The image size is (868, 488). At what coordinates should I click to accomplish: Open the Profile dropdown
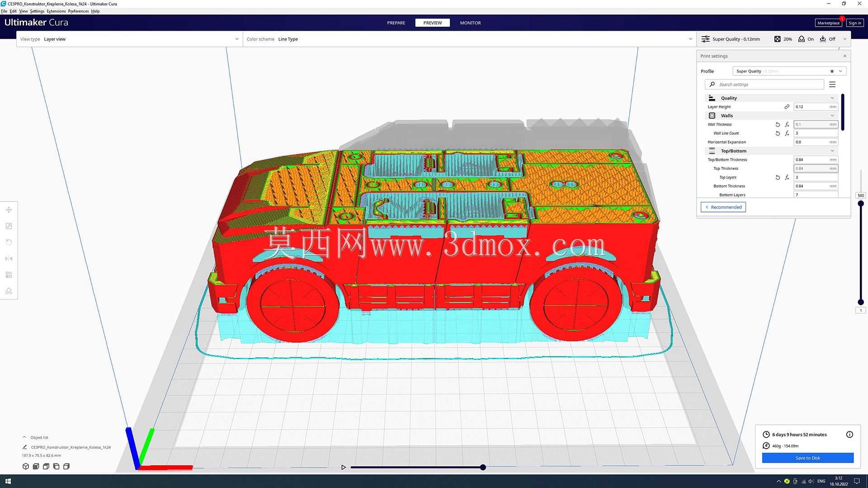789,71
